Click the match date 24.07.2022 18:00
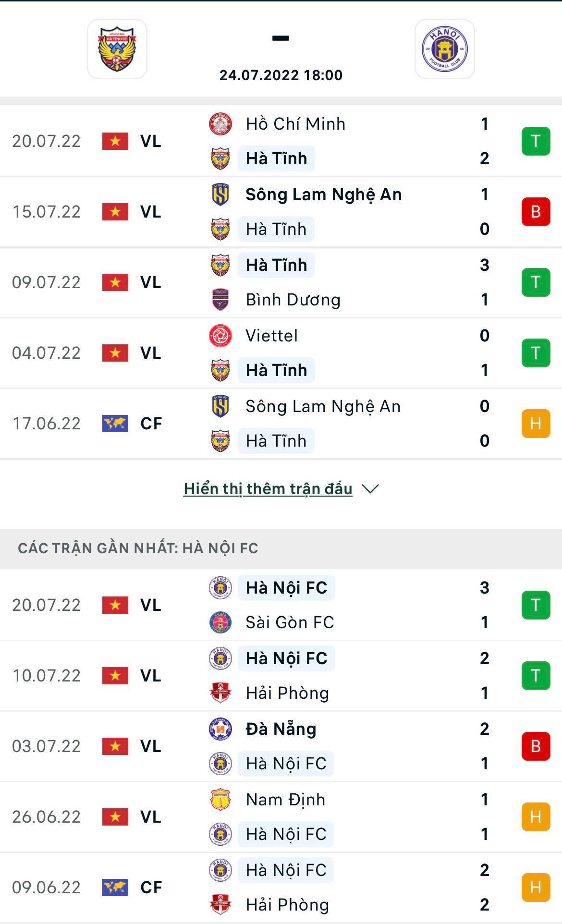Image resolution: width=562 pixels, height=924 pixels. (x=281, y=75)
